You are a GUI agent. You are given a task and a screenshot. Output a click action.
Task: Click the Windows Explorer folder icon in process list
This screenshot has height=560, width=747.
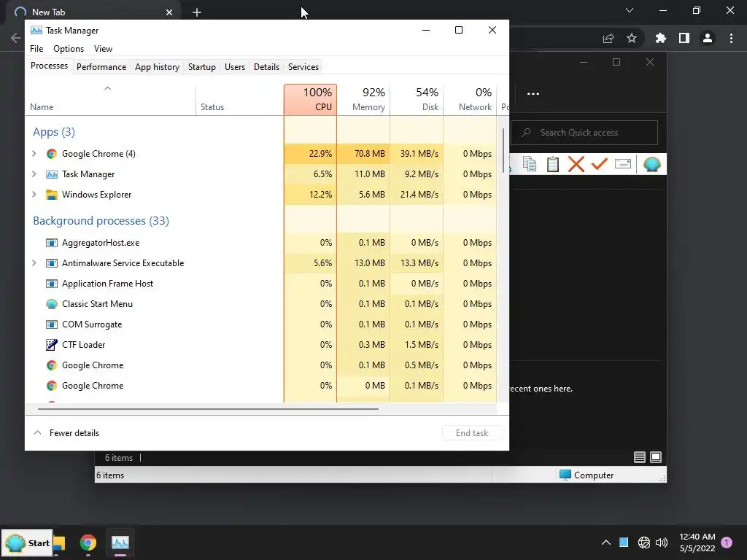[x=52, y=195]
